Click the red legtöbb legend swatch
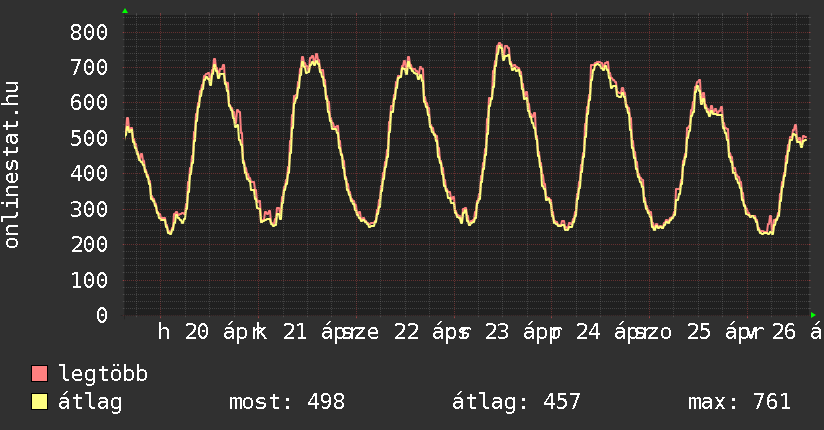 point(40,374)
